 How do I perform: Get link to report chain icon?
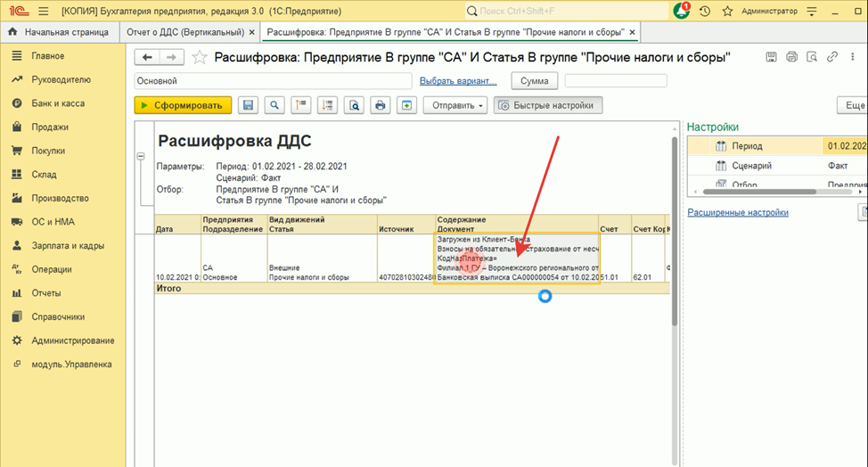(832, 56)
